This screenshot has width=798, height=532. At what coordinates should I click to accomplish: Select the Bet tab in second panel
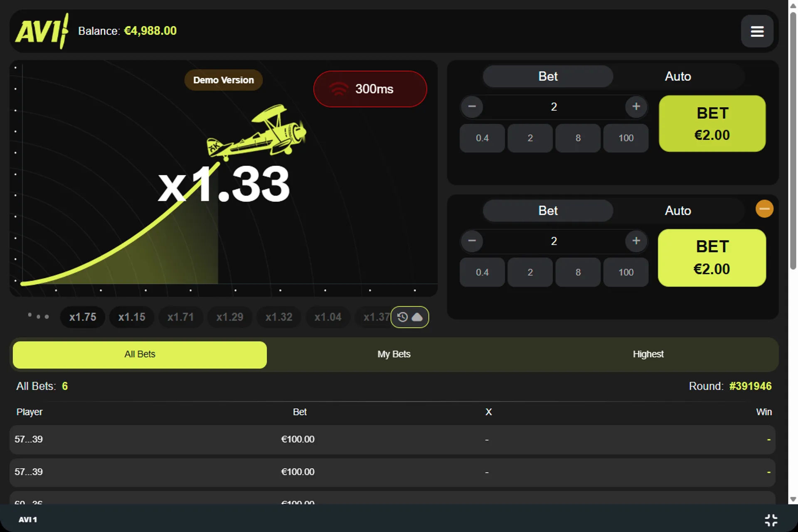click(548, 211)
